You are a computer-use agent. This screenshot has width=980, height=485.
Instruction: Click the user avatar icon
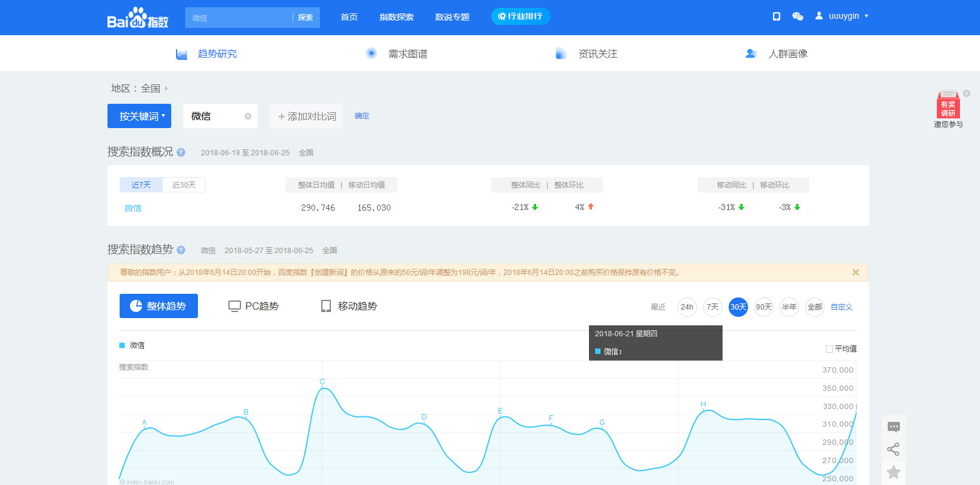(x=819, y=16)
